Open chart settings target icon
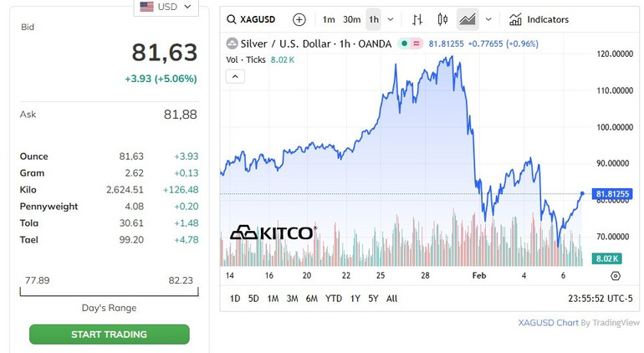This screenshot has width=644, height=353. [x=616, y=275]
